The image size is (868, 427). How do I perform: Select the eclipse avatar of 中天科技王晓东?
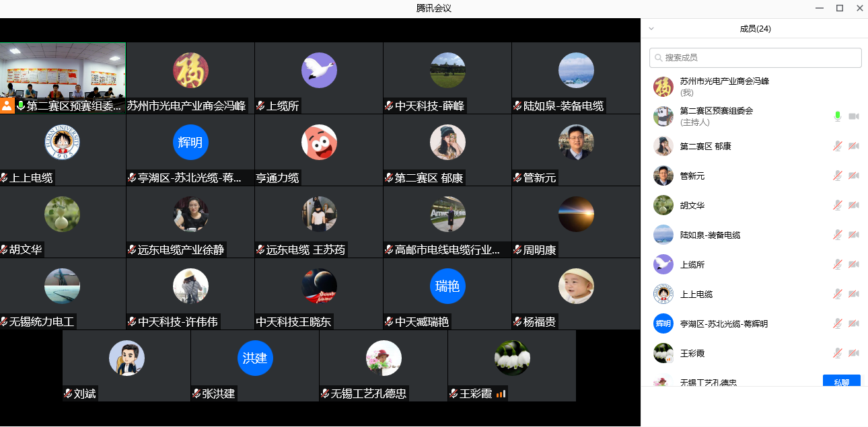click(x=319, y=286)
